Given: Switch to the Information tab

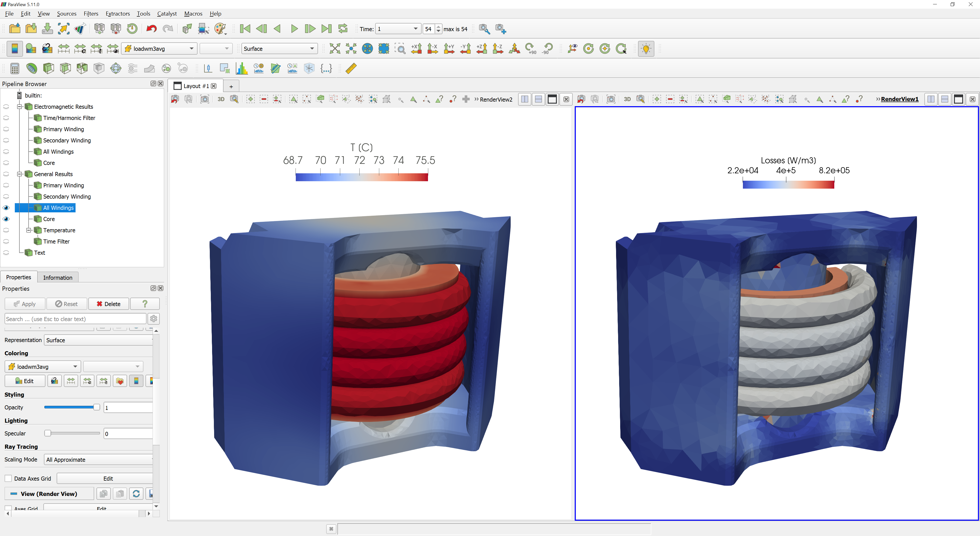Looking at the screenshot, I should point(57,278).
